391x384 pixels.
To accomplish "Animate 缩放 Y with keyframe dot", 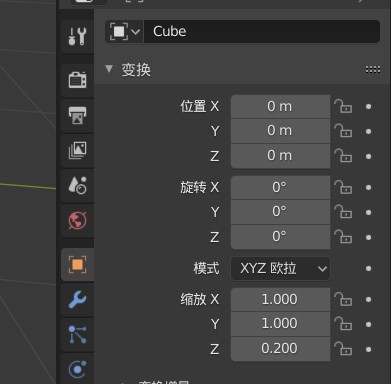I will [368, 324].
